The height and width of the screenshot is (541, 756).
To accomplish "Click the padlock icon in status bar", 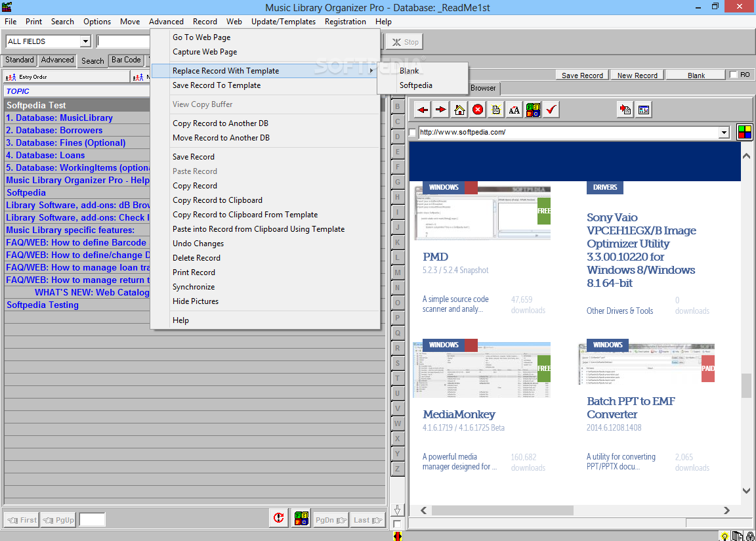I will click(x=750, y=536).
